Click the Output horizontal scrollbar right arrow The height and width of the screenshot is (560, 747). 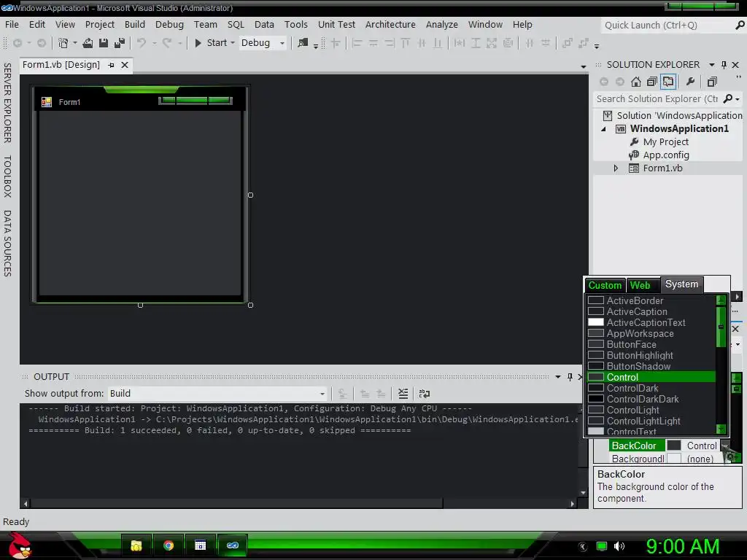click(572, 503)
